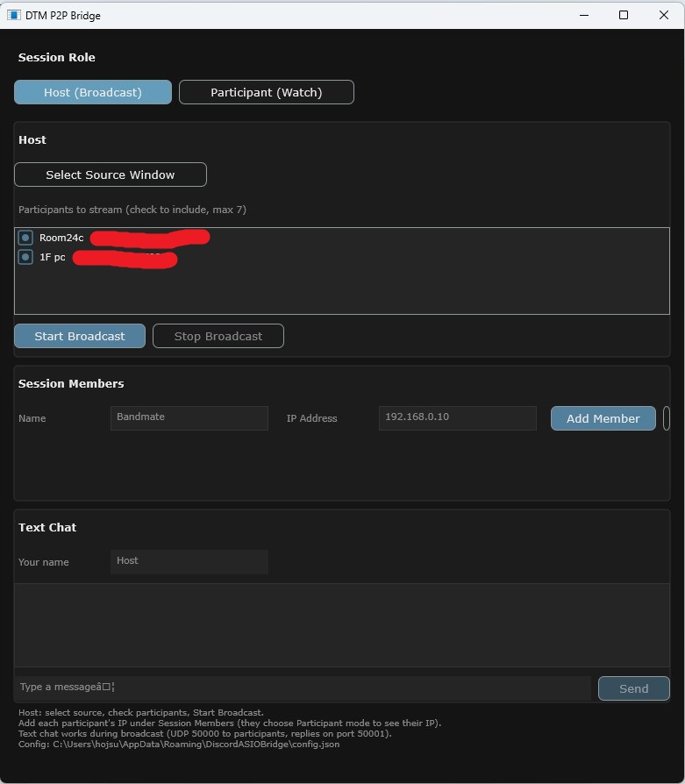Maximize the DTM P2P Bridge window
The width and height of the screenshot is (685, 784).
click(624, 15)
